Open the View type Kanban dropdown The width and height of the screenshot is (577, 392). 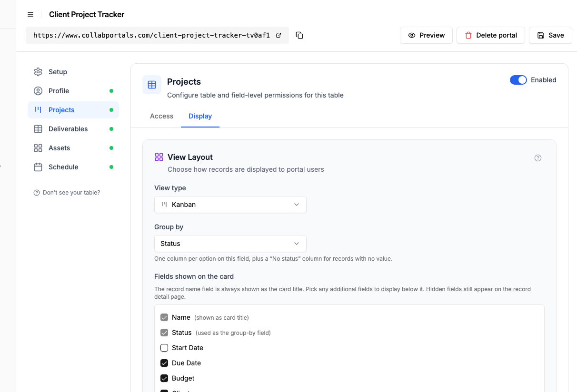[230, 205]
